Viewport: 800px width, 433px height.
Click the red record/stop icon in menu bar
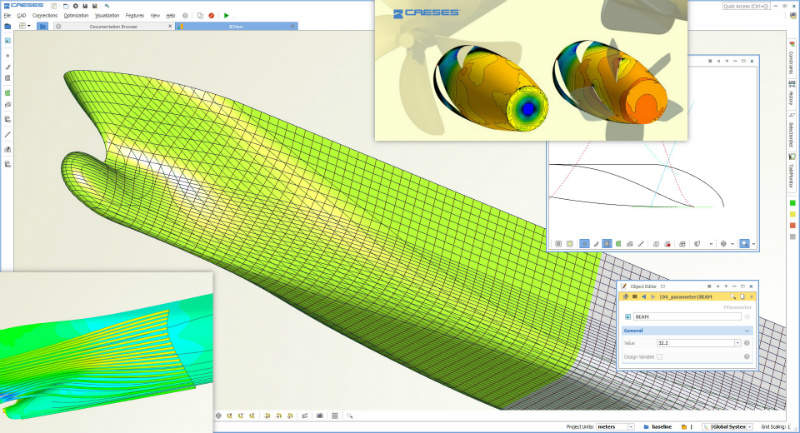pos(211,16)
